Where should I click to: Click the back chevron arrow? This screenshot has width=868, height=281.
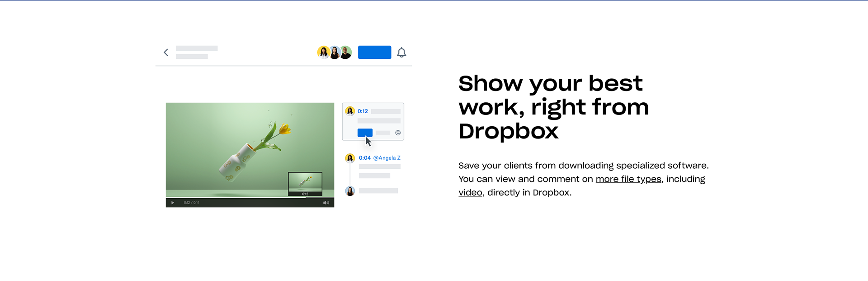click(166, 52)
